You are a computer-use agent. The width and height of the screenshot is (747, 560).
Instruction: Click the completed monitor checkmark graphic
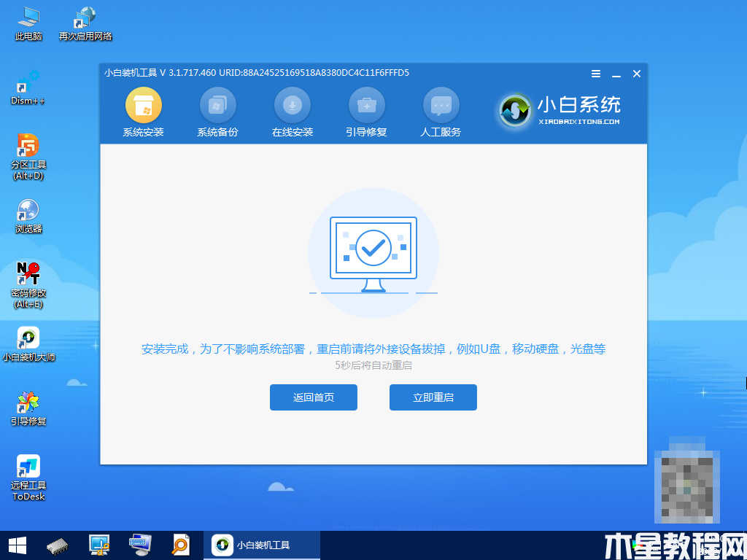[x=373, y=254]
